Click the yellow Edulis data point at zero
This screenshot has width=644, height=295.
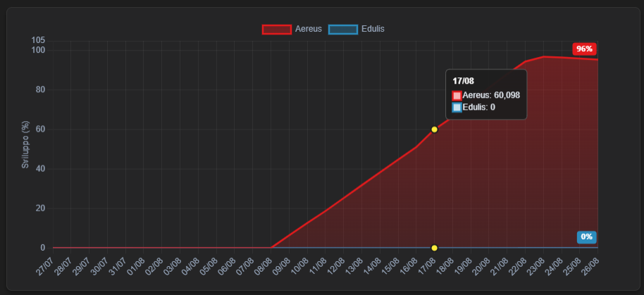(x=434, y=248)
